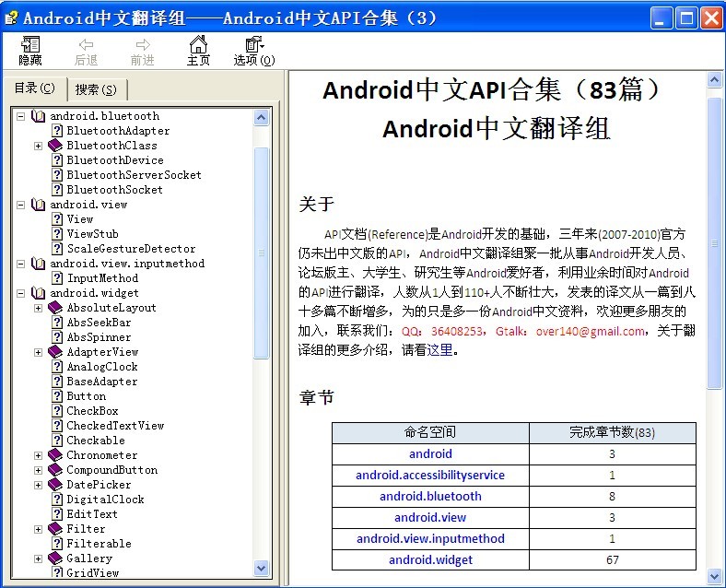The height and width of the screenshot is (588, 726).
Task: Select the View tree item
Action: coord(80,219)
